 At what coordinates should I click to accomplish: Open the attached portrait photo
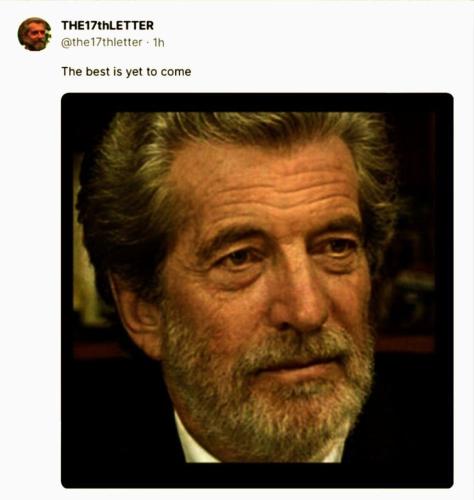coord(257,290)
